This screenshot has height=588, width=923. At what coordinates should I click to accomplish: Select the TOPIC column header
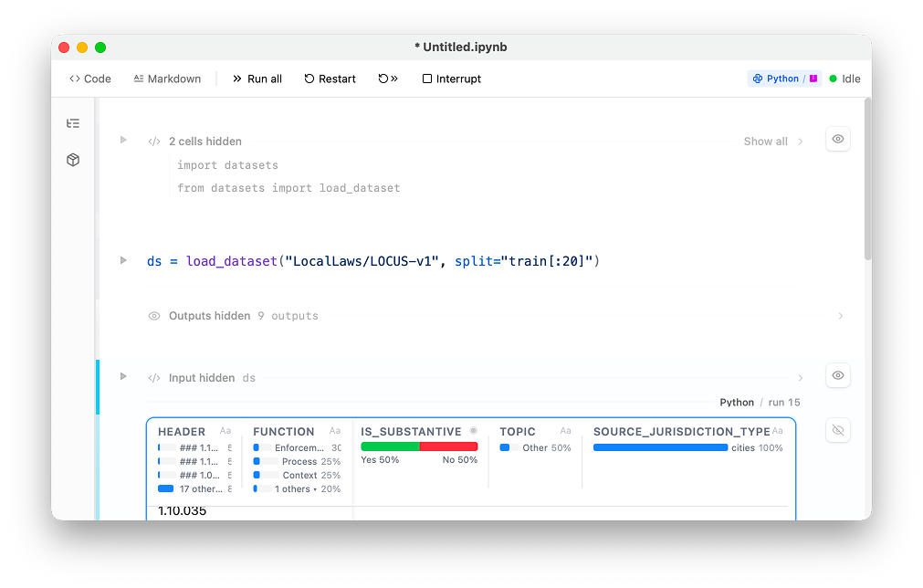[518, 432]
